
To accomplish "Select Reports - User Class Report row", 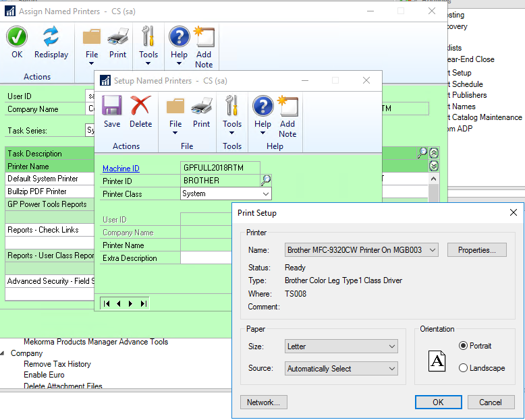I will [49, 256].
